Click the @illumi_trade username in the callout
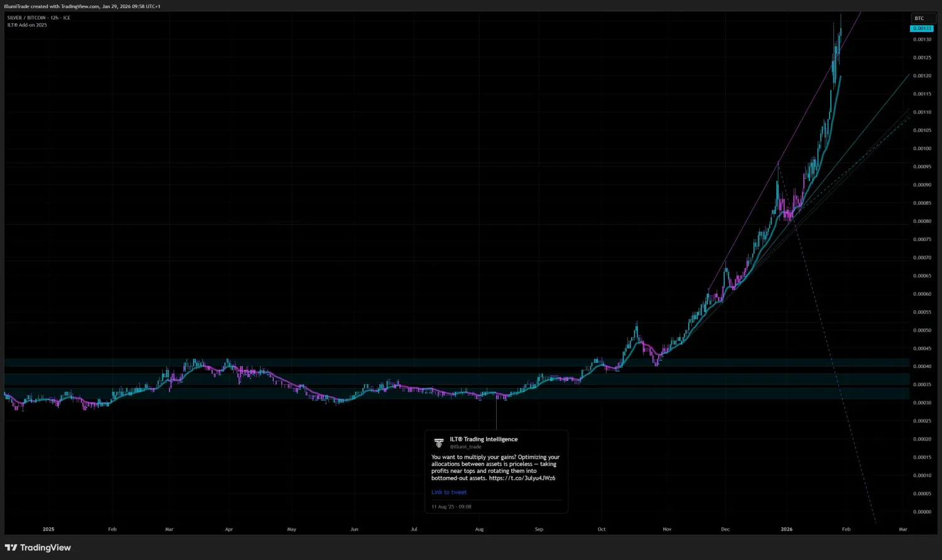The image size is (942, 560). click(465, 446)
